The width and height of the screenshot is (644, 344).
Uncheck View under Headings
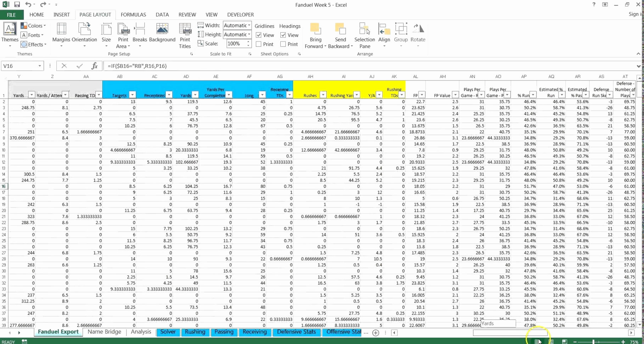pos(283,35)
